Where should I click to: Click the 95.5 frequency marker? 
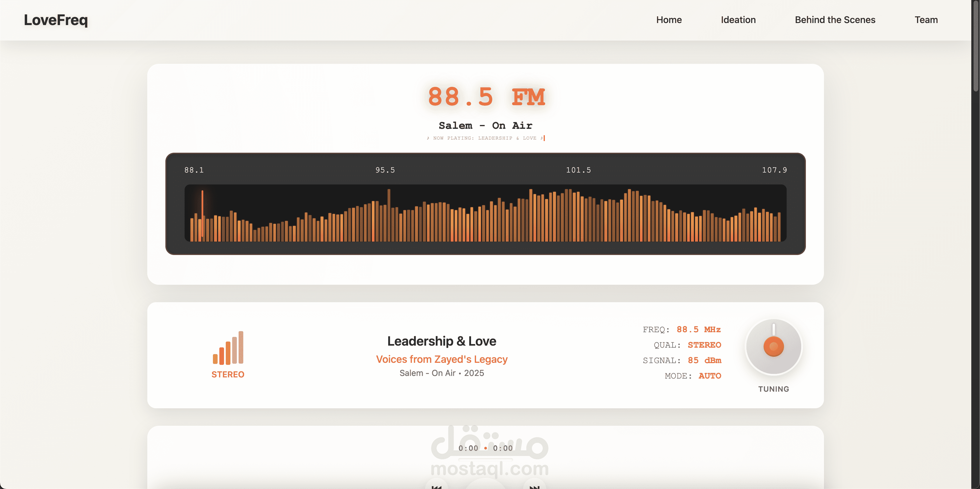(x=385, y=170)
